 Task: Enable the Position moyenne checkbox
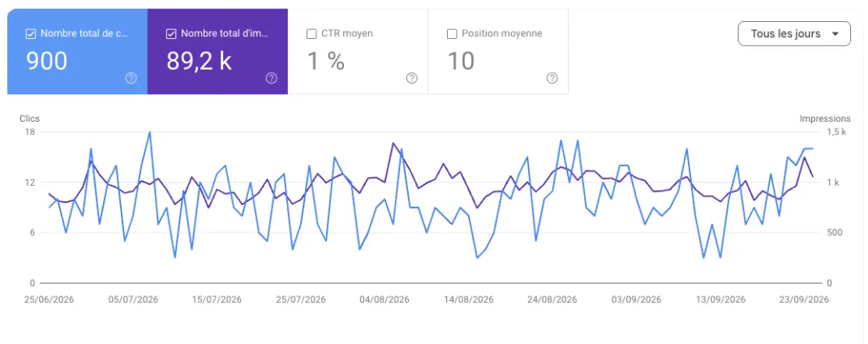pos(451,34)
